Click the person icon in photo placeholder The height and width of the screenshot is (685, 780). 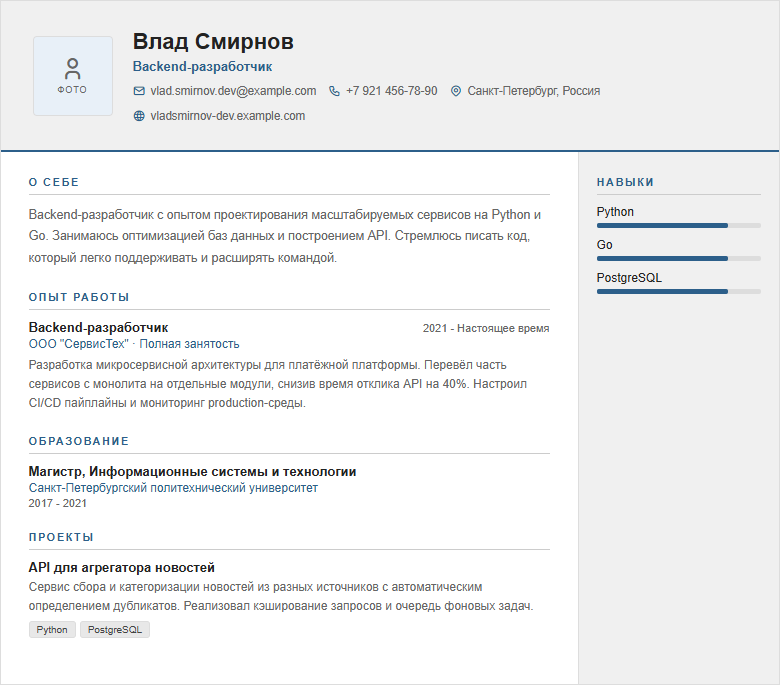pyautogui.click(x=73, y=69)
